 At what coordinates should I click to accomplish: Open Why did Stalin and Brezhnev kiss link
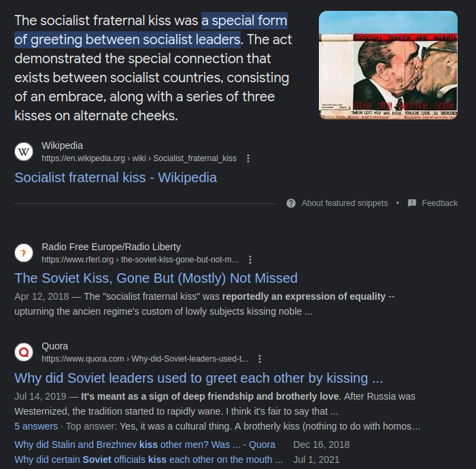point(145,445)
